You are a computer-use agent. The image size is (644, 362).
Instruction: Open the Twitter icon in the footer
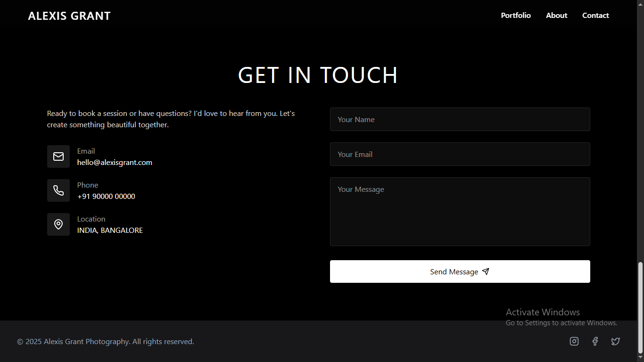click(x=615, y=341)
